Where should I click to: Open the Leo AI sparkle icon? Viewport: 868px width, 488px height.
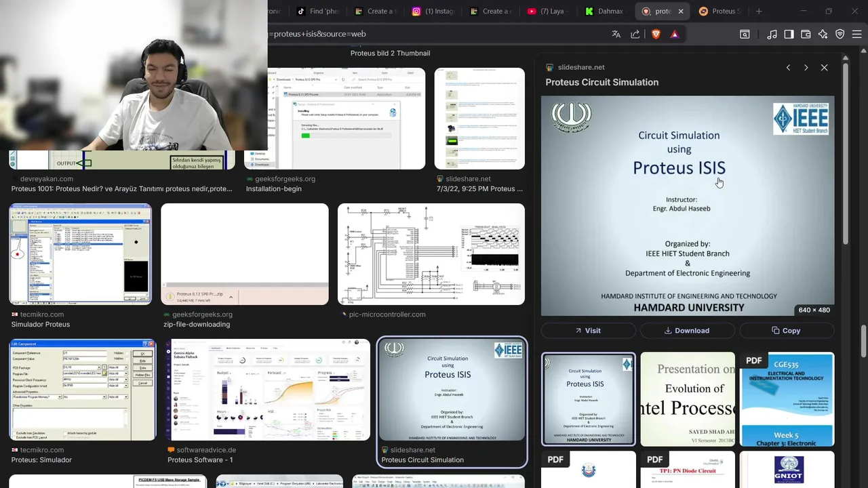[823, 34]
